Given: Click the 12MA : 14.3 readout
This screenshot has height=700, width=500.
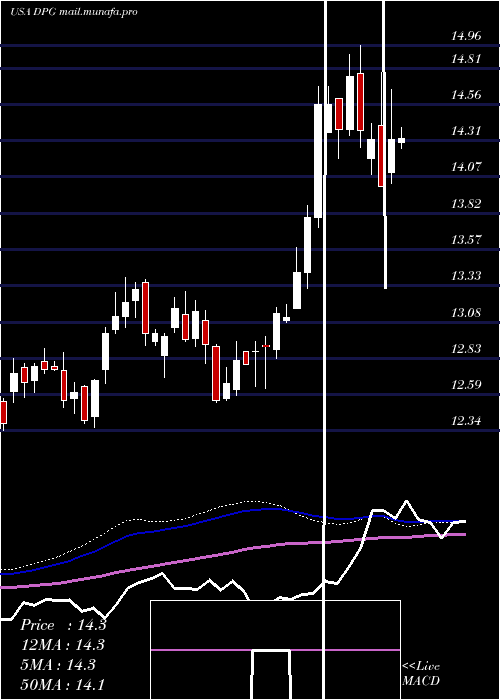Looking at the screenshot, I should pyautogui.click(x=62, y=645).
